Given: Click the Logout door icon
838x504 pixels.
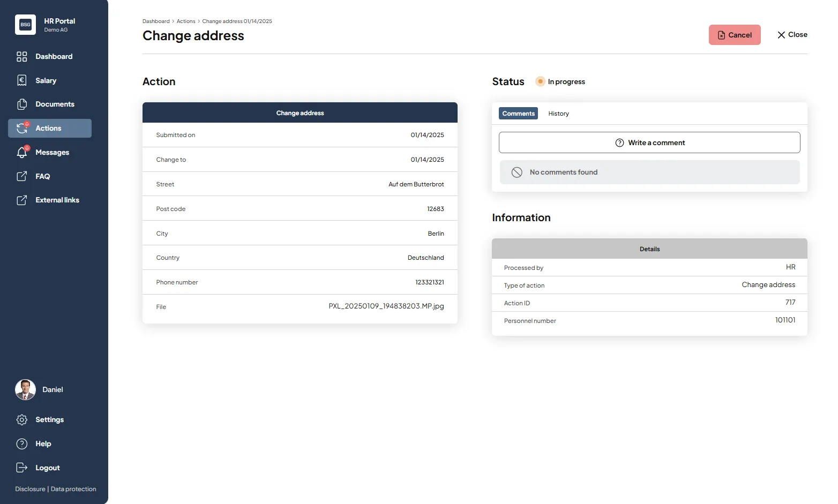Looking at the screenshot, I should click(x=22, y=468).
